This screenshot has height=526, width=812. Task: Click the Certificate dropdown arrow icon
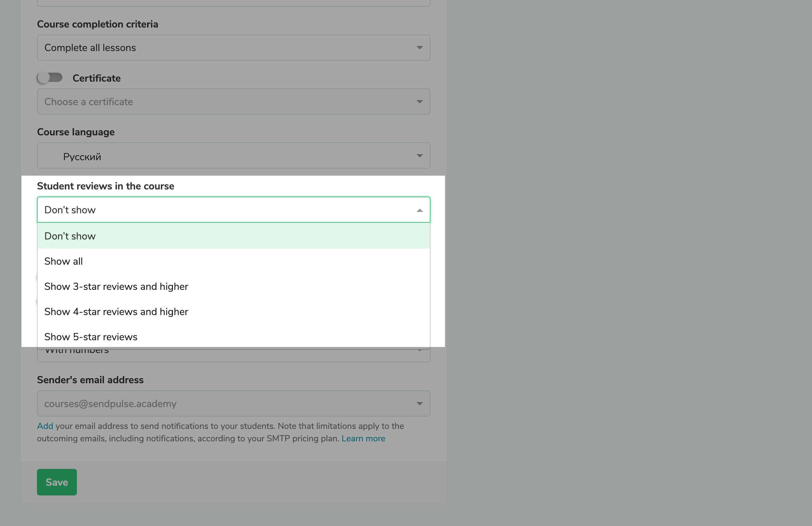point(420,101)
